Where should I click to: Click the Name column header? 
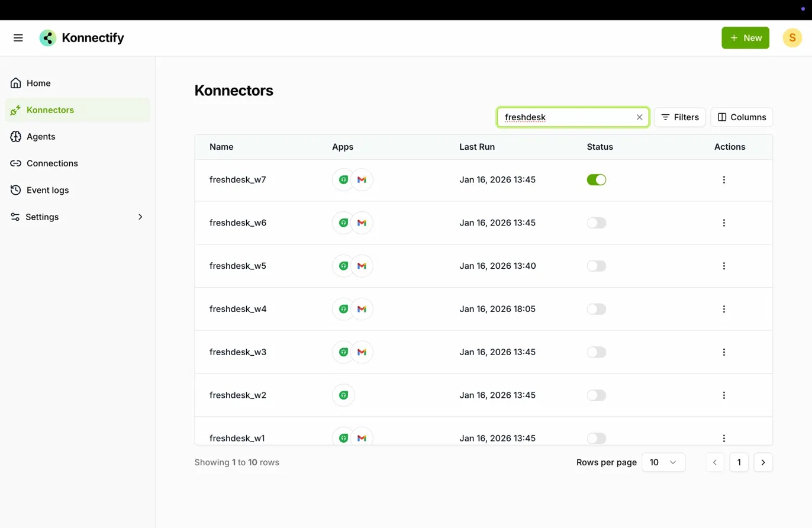click(x=221, y=147)
